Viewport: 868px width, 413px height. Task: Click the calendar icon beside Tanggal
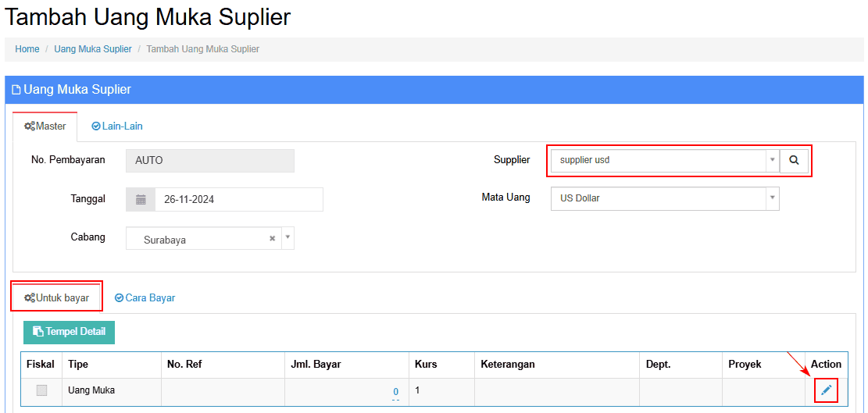click(141, 199)
